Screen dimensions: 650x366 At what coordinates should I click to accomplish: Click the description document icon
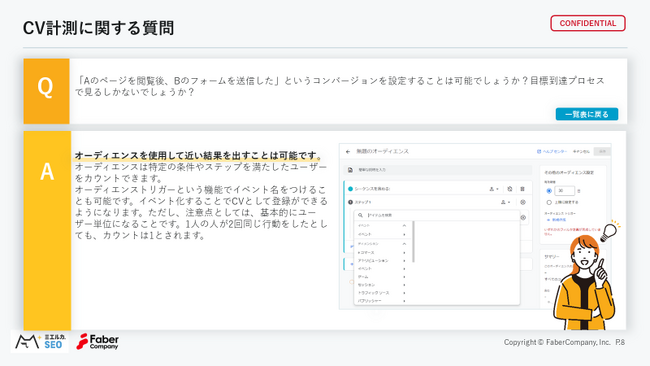(350, 170)
